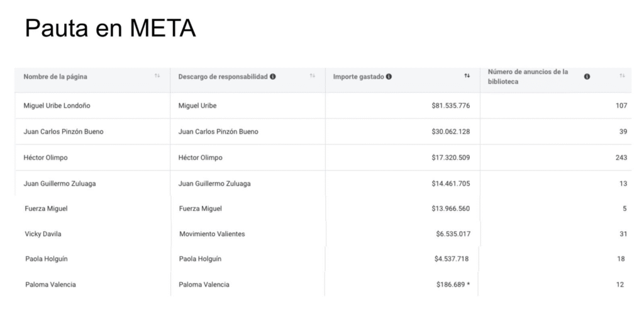Sort by Nombre de la página arrows
Image resolution: width=644 pixels, height=330 pixels.
coord(157,76)
